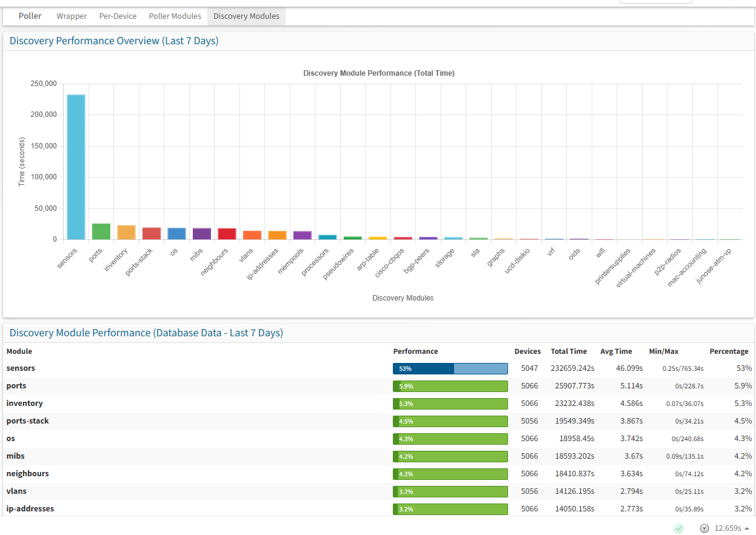Select the sensors module row name
This screenshot has height=535, width=756.
pyautogui.click(x=21, y=368)
